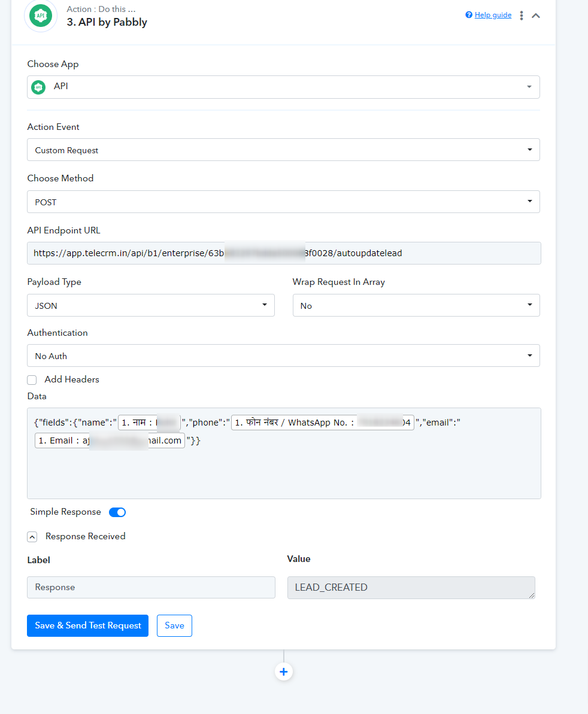Viewport: 588px width, 714px height.
Task: Click the LEAD_CREATED value field
Action: [x=411, y=587]
